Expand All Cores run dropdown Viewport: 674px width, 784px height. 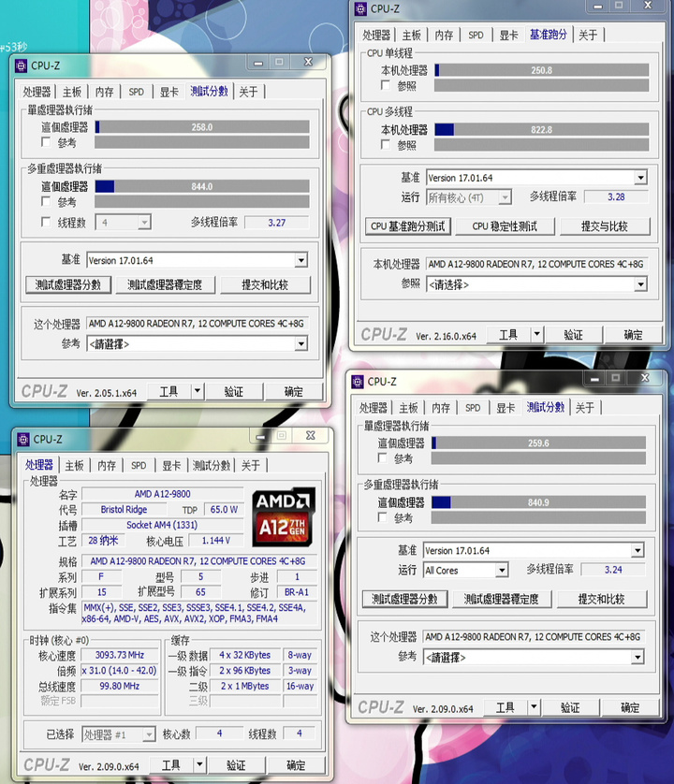pos(502,570)
